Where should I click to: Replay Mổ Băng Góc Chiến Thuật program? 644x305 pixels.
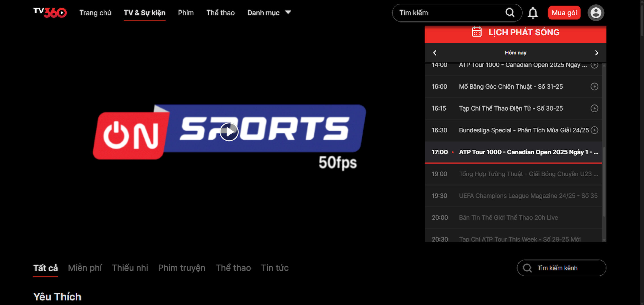(x=594, y=86)
